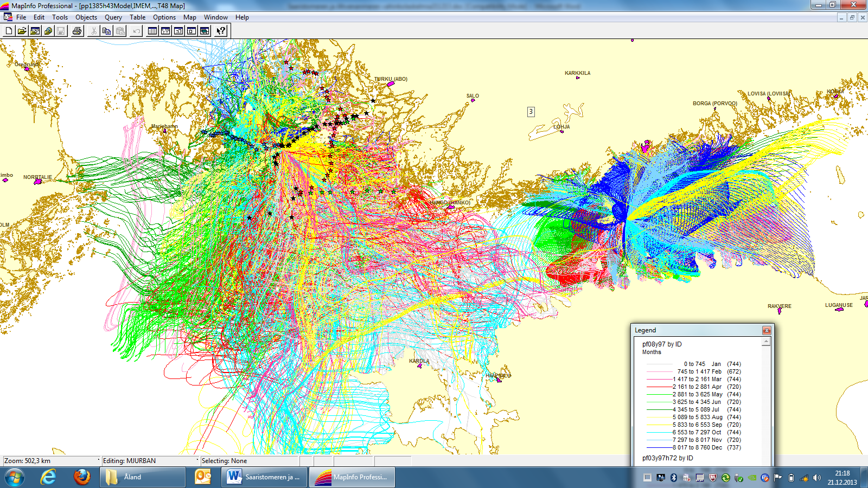
Task: Click the Editing: MJURBAN status field
Action: (150, 461)
